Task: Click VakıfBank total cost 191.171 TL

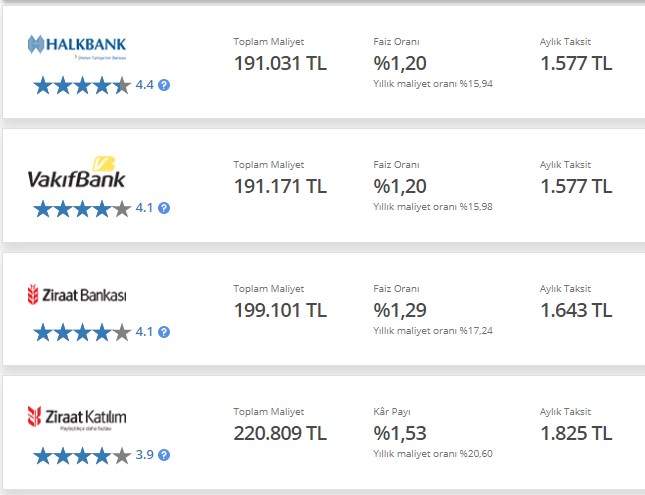Action: click(x=280, y=186)
